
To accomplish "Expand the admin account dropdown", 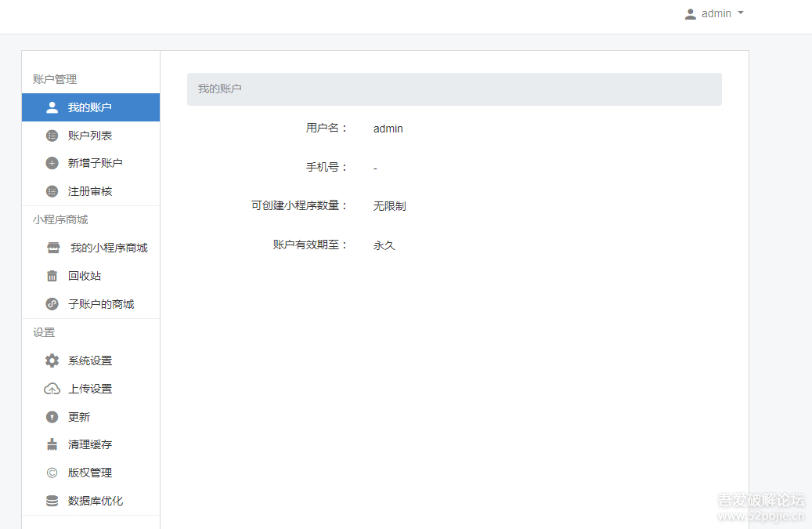I will (741, 13).
